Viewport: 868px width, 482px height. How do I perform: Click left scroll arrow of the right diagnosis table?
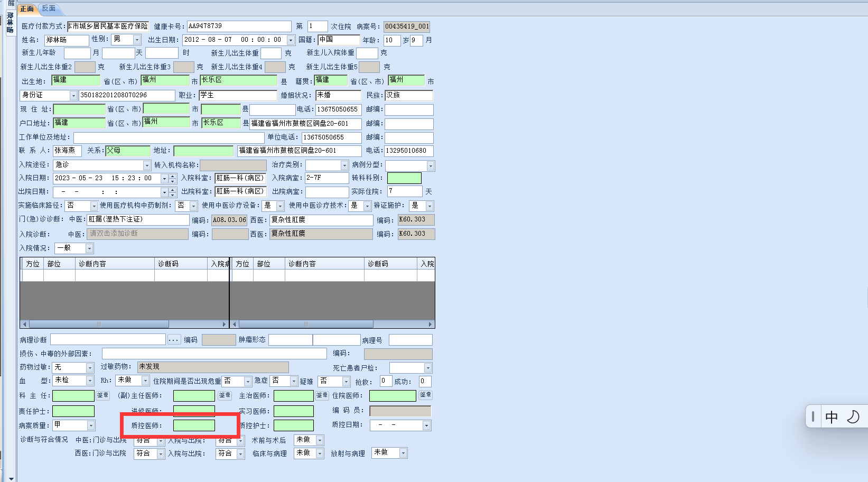click(235, 324)
